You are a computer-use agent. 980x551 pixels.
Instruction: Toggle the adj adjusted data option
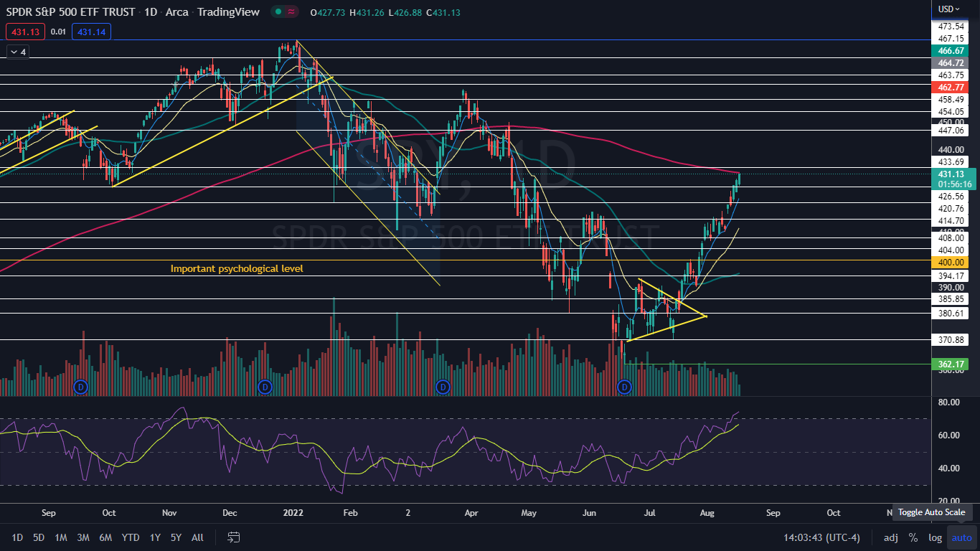(890, 537)
